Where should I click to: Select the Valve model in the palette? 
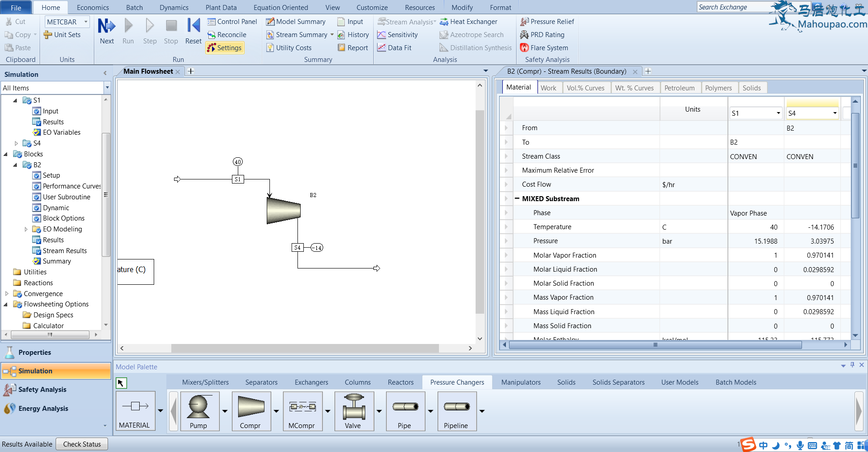click(354, 411)
